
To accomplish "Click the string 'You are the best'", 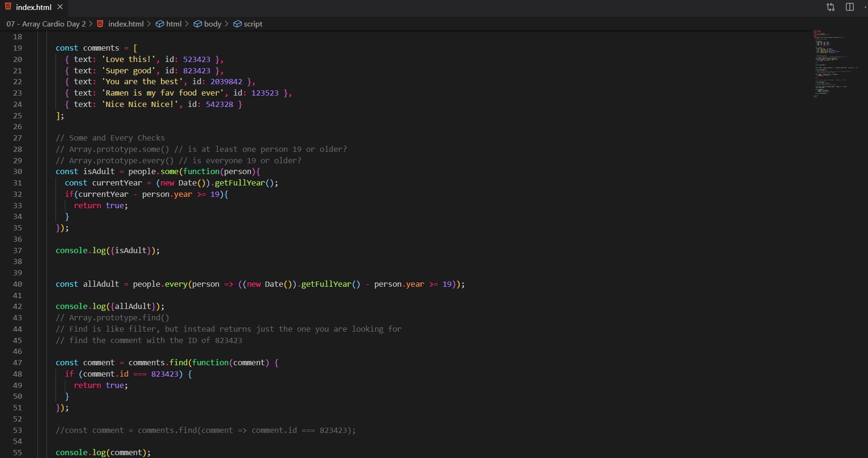I will click(x=142, y=81).
